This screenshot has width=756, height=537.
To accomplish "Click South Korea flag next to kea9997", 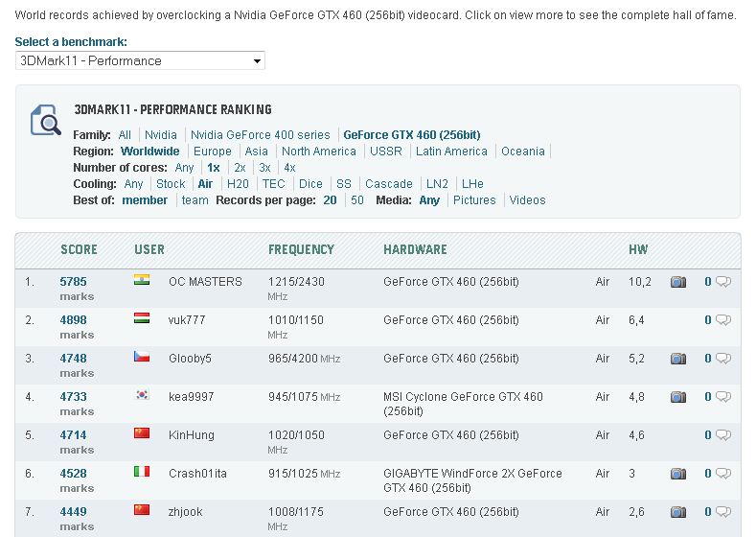I will coord(142,395).
